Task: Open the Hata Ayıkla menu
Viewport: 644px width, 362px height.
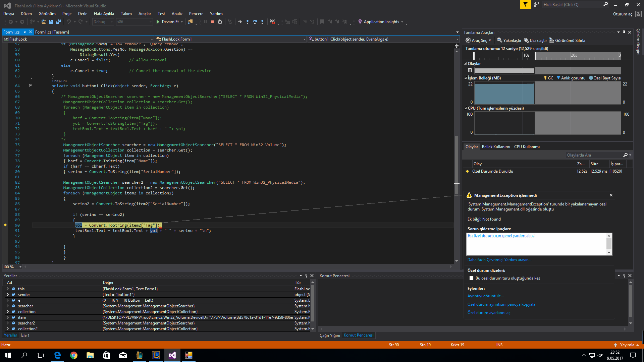Action: point(104,14)
